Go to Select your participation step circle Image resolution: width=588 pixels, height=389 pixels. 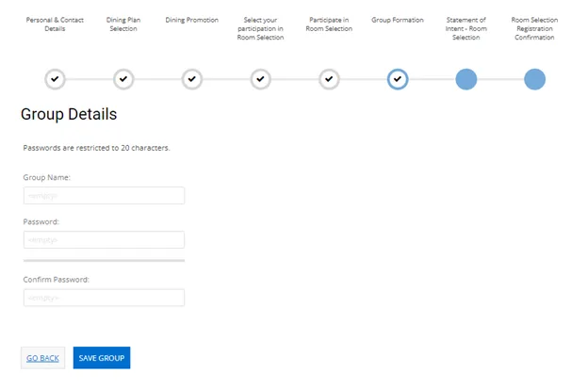261,79
